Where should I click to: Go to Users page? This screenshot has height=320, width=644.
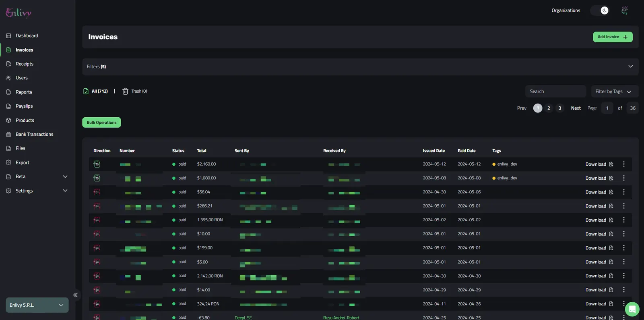[x=21, y=78]
